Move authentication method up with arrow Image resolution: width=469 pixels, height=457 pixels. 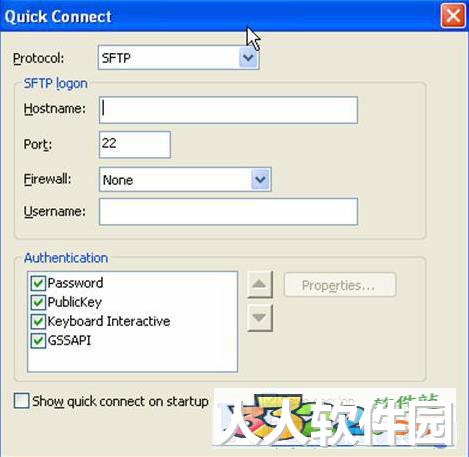260,284
